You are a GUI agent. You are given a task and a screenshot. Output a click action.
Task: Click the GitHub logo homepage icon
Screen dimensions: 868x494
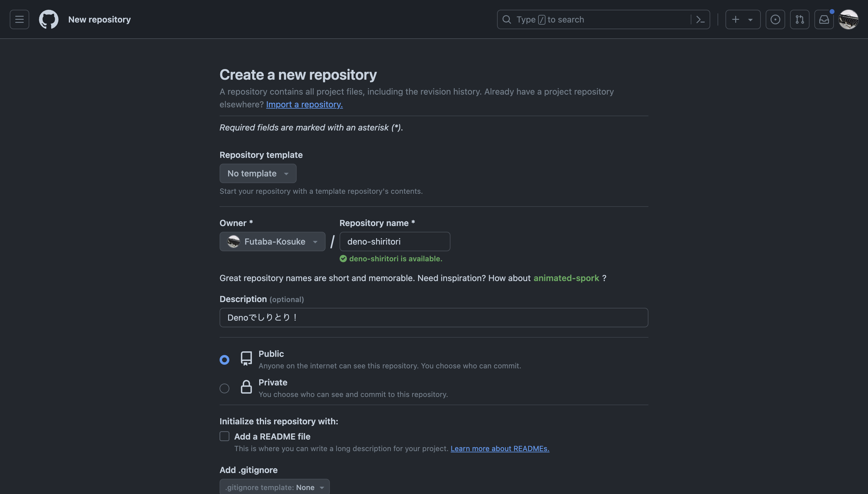48,19
